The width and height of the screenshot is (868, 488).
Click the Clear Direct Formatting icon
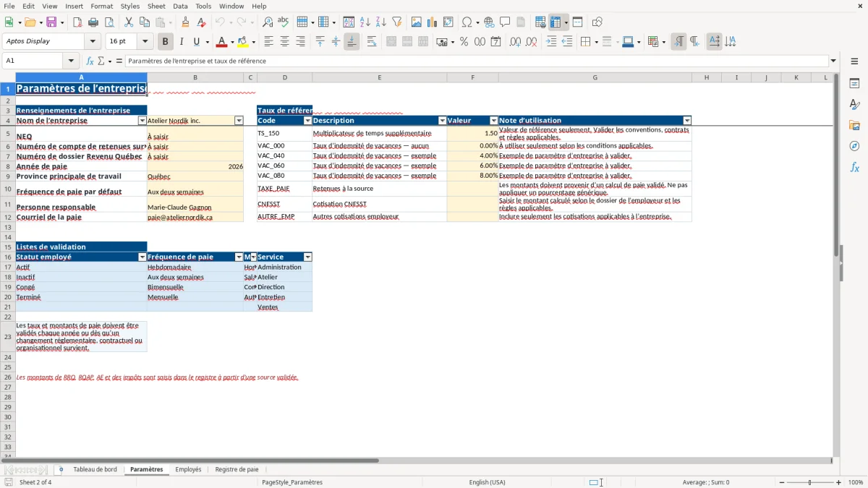click(x=202, y=22)
